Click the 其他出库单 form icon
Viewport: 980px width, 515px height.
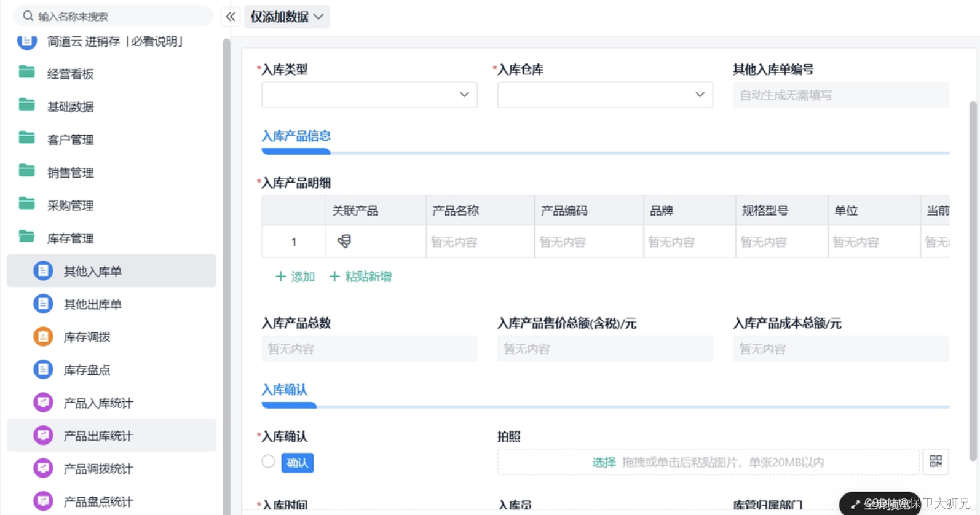(x=43, y=304)
